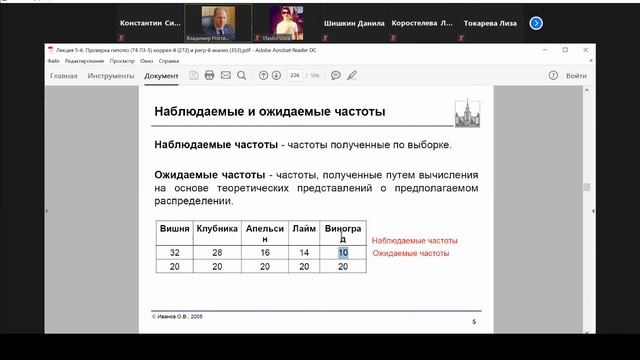Click the vertical scrollbar thumb
Screen dimensions: 640x360
coord(587,187)
